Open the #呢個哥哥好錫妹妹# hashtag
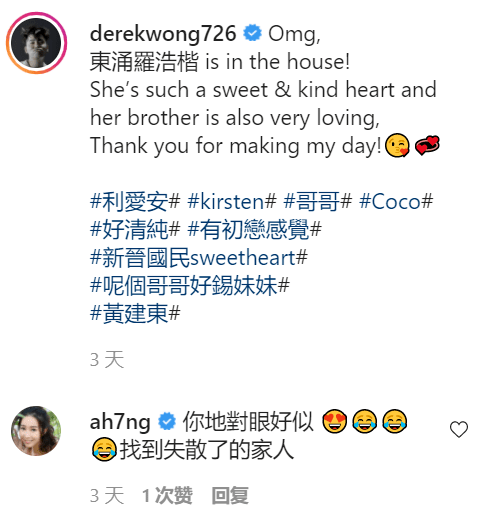The height and width of the screenshot is (526, 489). [x=190, y=286]
